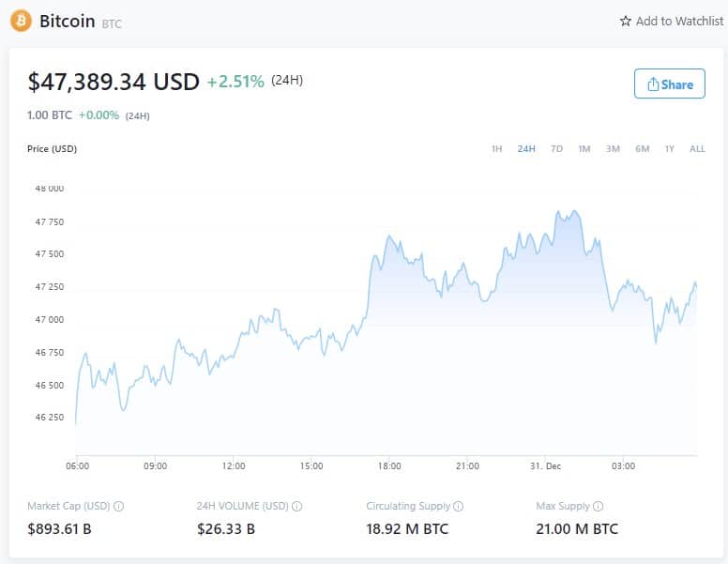Switch chart to 7D range
The height and width of the screenshot is (564, 728).
pos(556,148)
